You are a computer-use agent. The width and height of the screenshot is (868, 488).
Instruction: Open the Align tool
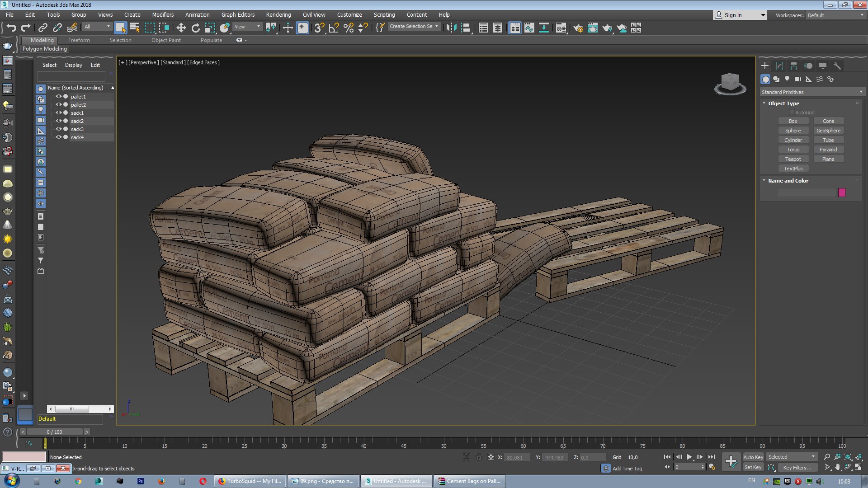[x=466, y=28]
